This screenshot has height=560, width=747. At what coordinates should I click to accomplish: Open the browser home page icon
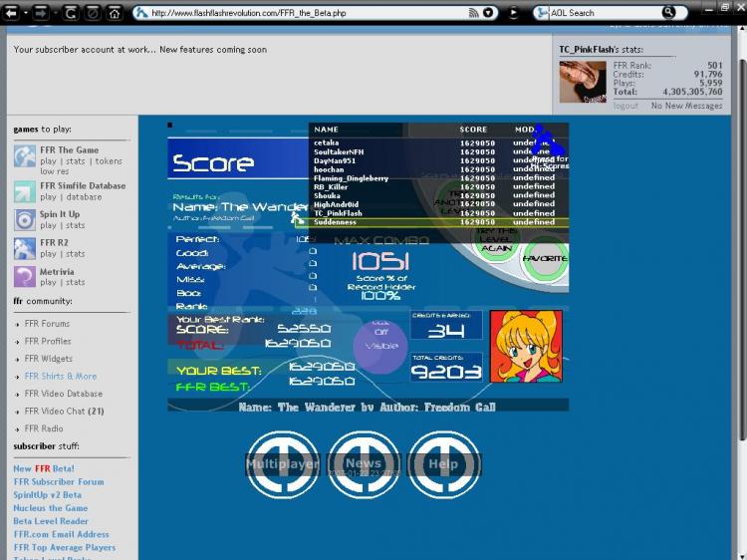(115, 13)
